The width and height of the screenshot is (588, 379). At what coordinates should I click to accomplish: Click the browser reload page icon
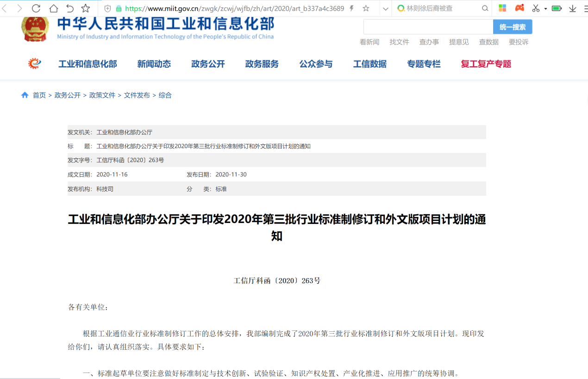[36, 8]
